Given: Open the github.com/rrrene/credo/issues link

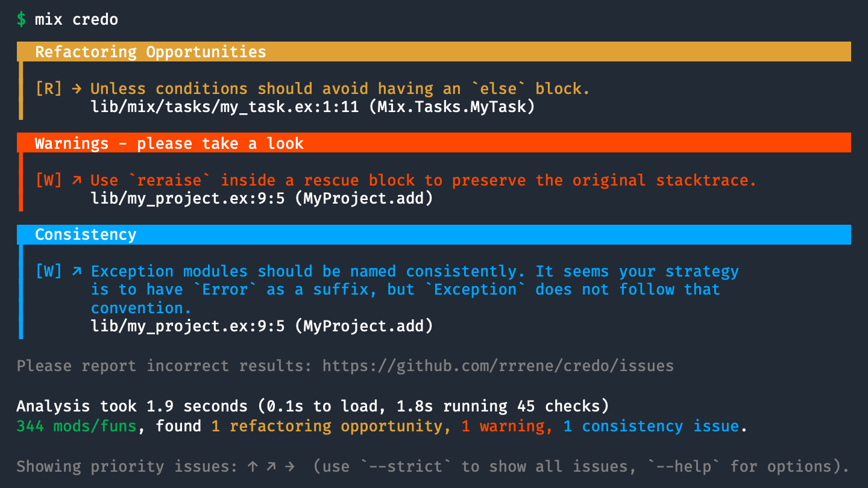Looking at the screenshot, I should tap(498, 366).
